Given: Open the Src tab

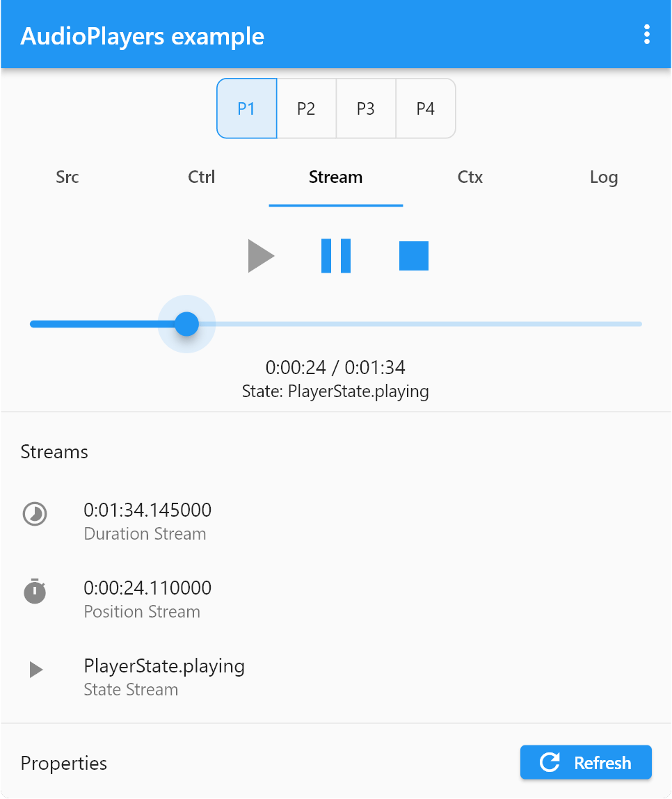Looking at the screenshot, I should [67, 177].
